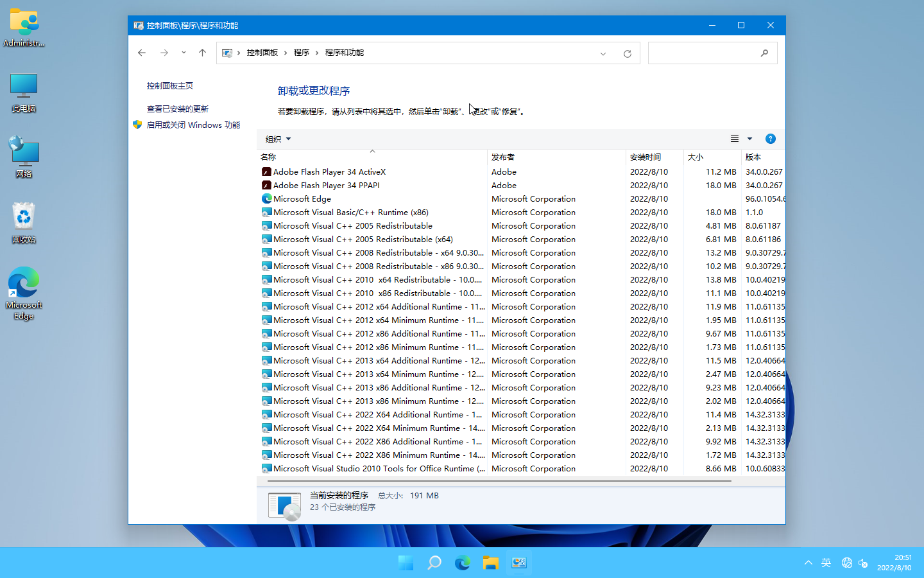The image size is (924, 578).
Task: Open the 组织 dropdown menu
Action: coord(278,139)
